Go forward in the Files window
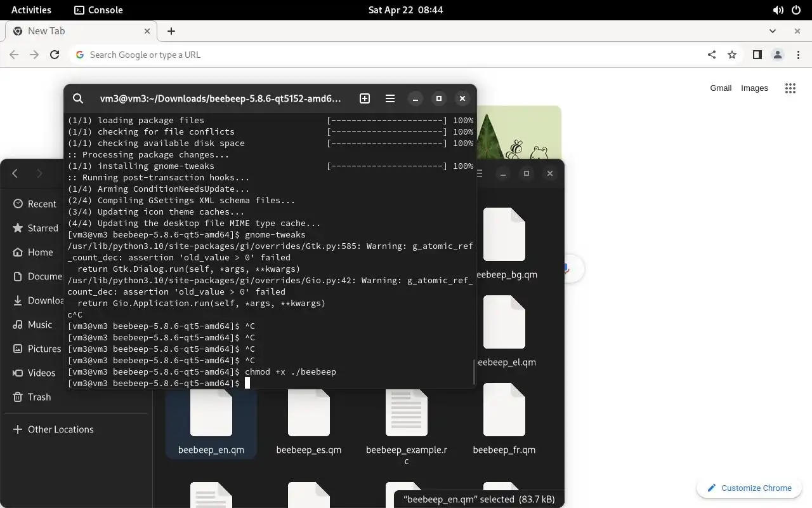Image resolution: width=812 pixels, height=508 pixels. (39, 173)
